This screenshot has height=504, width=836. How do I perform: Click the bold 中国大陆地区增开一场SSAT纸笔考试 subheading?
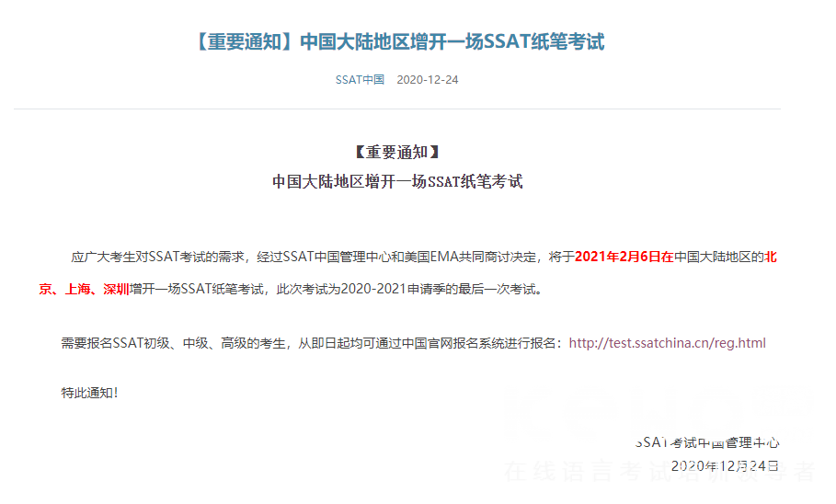pyautogui.click(x=396, y=181)
